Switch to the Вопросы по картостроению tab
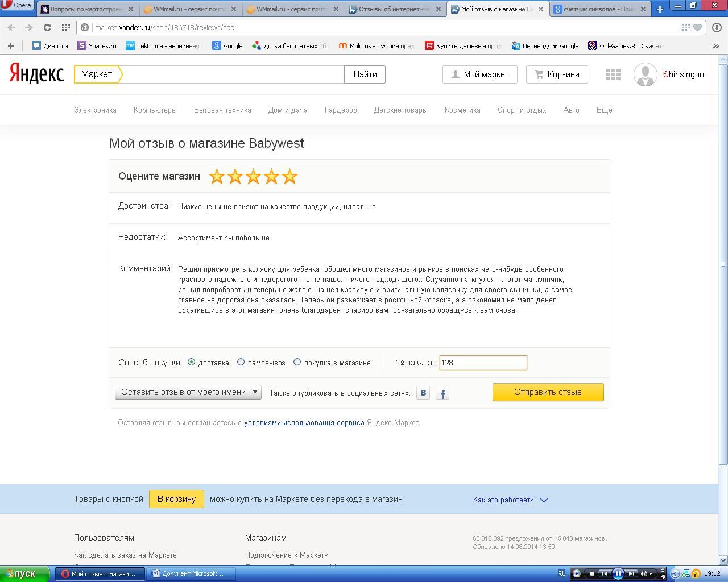 (x=88, y=9)
